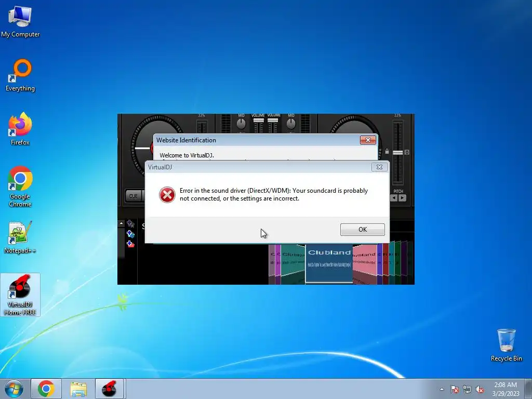Click the CUE button on the left deck
This screenshot has height=399, width=532.
click(x=133, y=196)
